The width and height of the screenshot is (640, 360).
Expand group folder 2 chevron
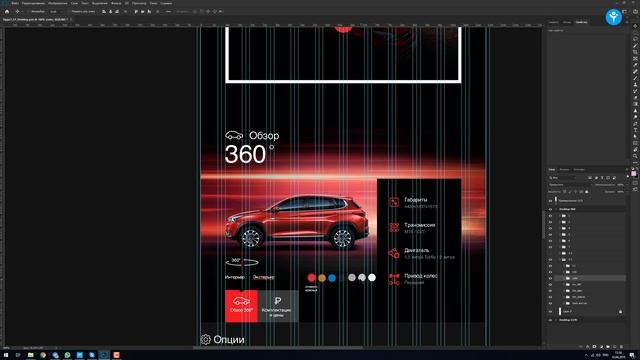pos(560,222)
